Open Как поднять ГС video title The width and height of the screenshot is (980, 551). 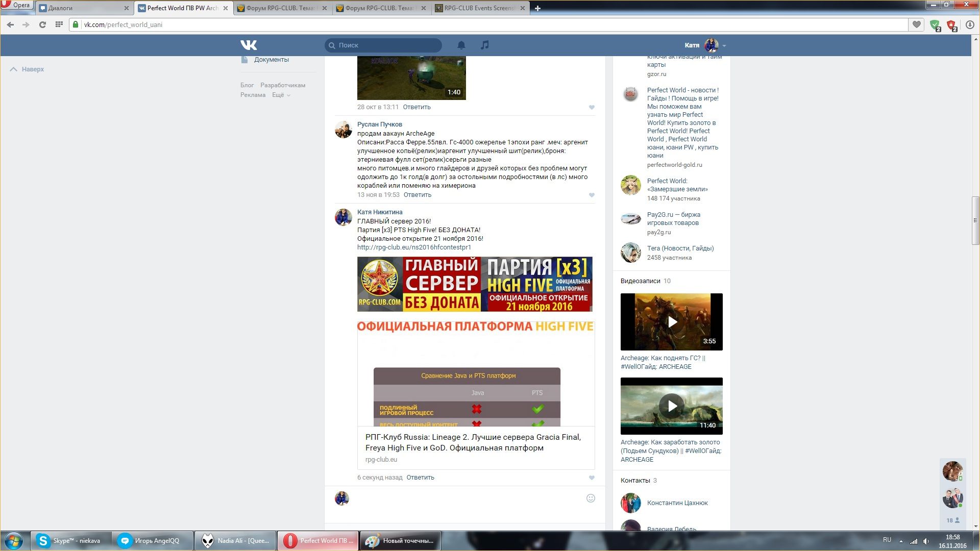[x=663, y=362]
